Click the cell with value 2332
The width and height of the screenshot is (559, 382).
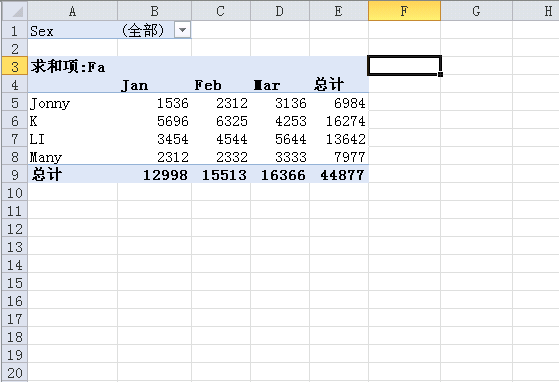coord(221,156)
